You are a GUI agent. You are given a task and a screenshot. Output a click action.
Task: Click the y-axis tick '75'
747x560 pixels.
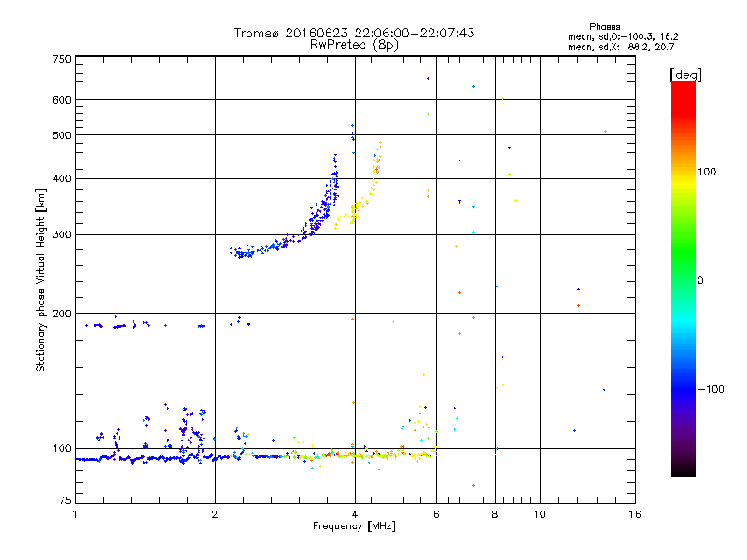(65, 500)
